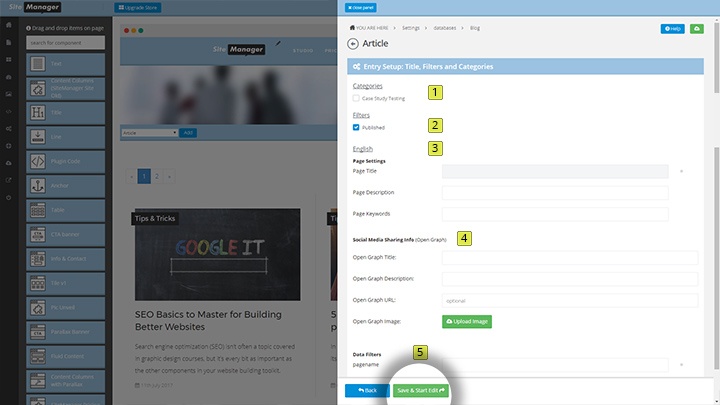
Task: Select the Pic Unveil component
Action: click(x=65, y=307)
